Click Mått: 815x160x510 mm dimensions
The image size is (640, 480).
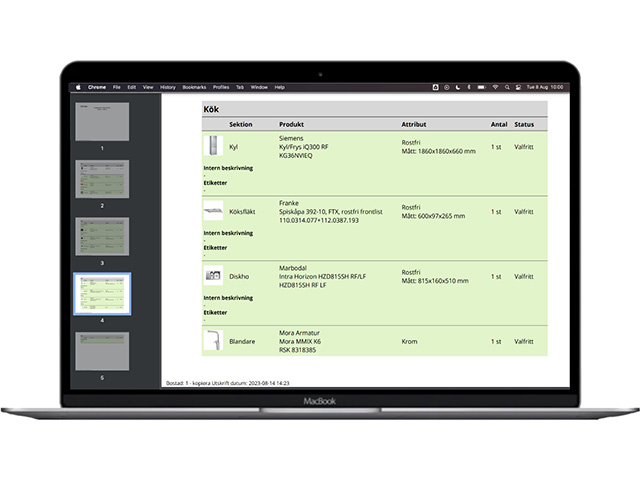click(435, 281)
